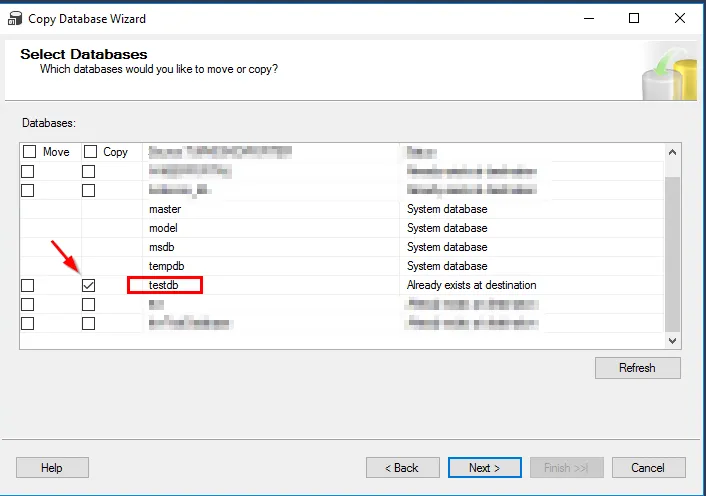706x496 pixels.
Task: Toggle the Move column header checkbox
Action: pyautogui.click(x=30, y=152)
